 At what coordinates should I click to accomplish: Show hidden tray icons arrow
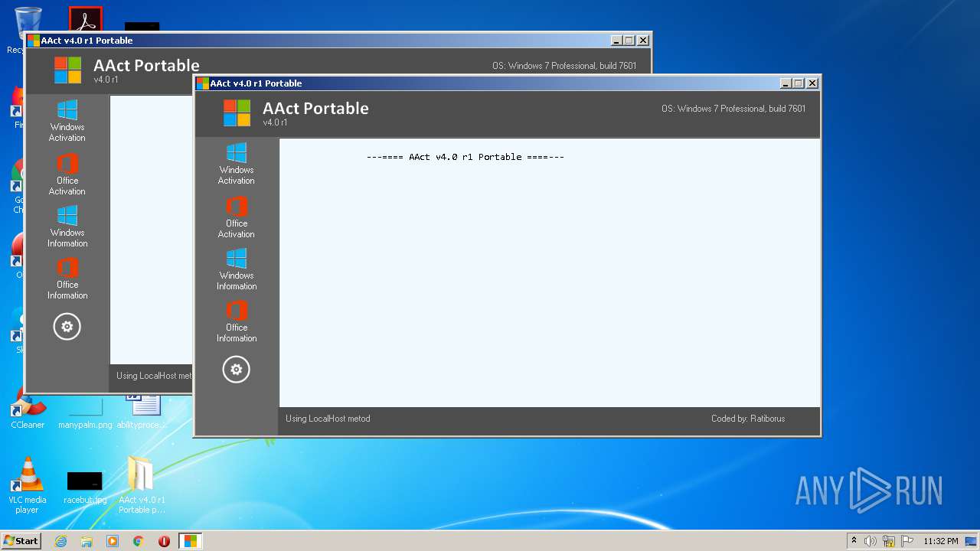(854, 541)
